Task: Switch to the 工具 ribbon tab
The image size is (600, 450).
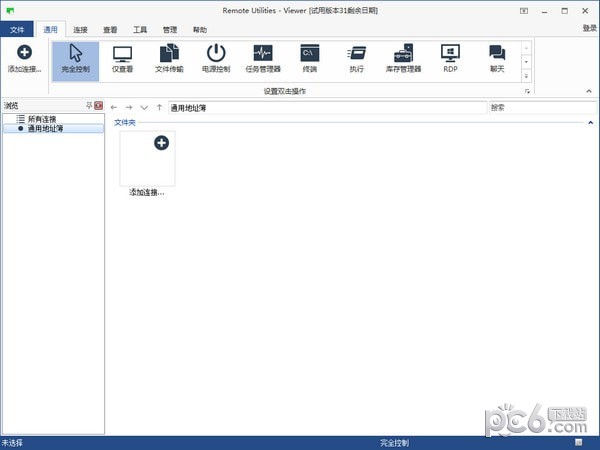Action: (140, 30)
